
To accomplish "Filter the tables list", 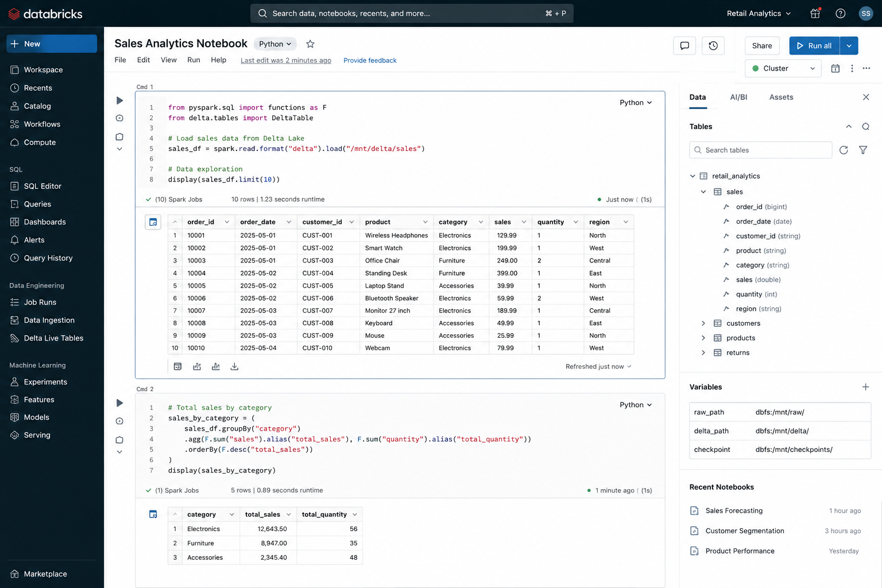I will click(x=863, y=150).
